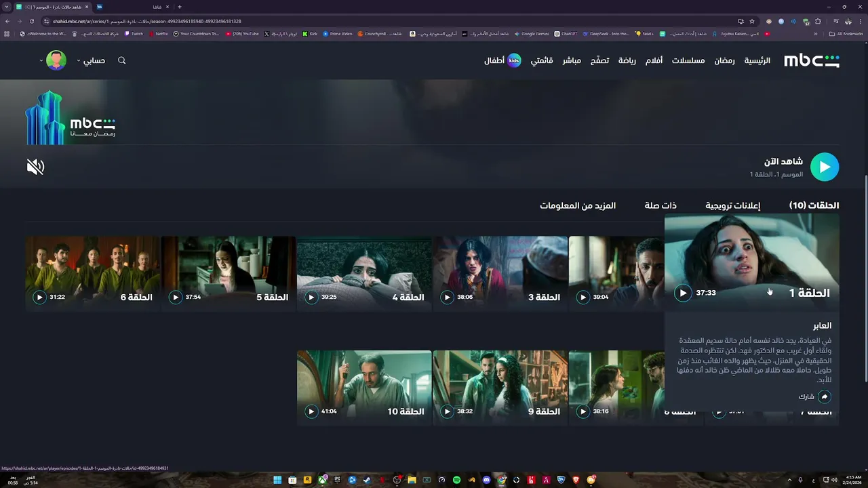This screenshot has width=868, height=488.
Task: Click the العابر episode title
Action: [822, 325]
